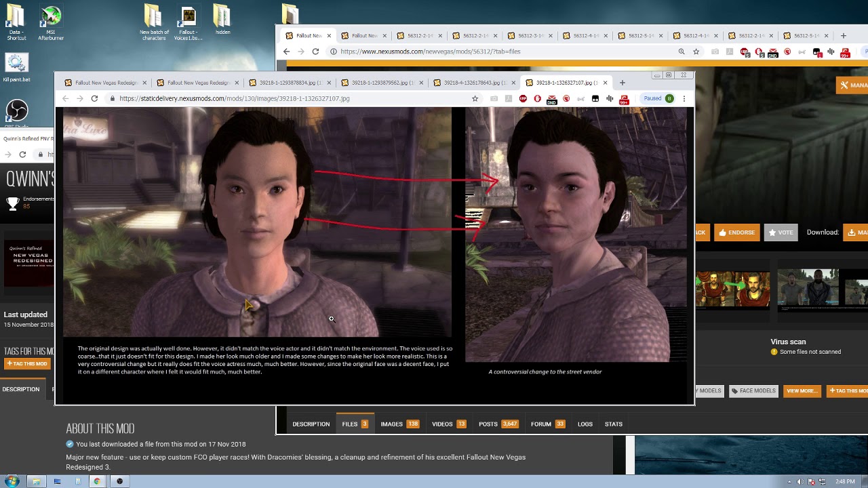
Task: Click VIEW MORE tags button
Action: click(801, 391)
